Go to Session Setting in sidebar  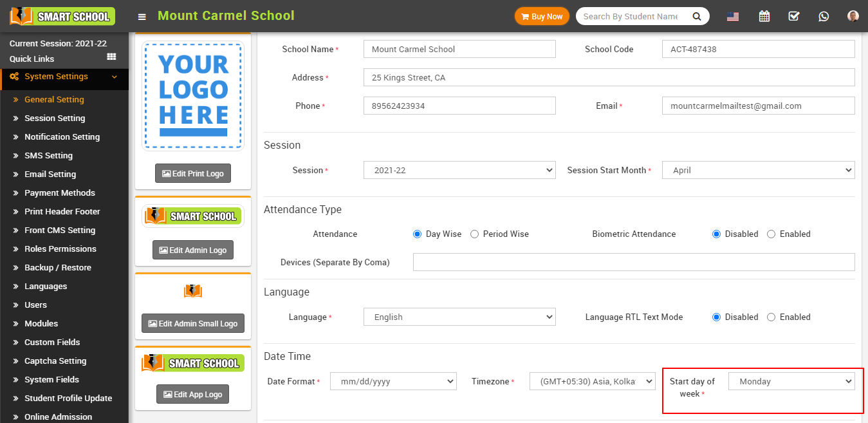(55, 118)
